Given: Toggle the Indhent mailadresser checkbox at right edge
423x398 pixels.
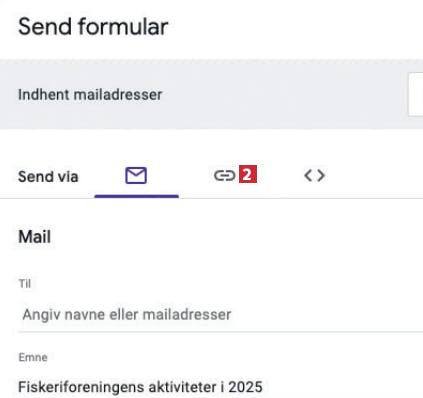Looking at the screenshot, I should click(416, 94).
